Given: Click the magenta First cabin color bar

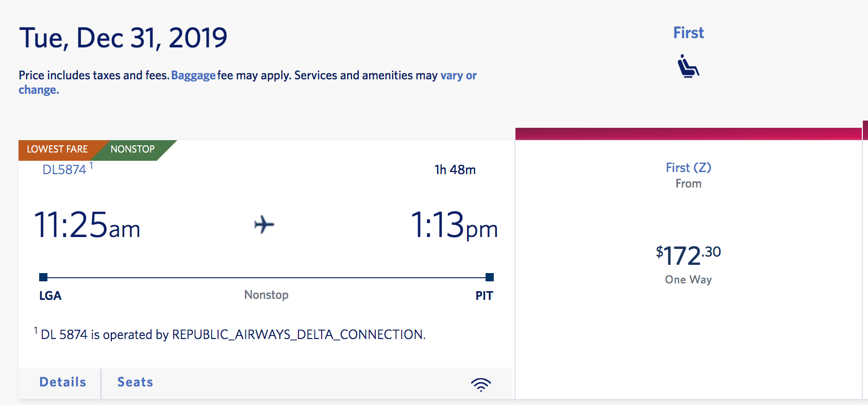Looking at the screenshot, I should (x=688, y=134).
